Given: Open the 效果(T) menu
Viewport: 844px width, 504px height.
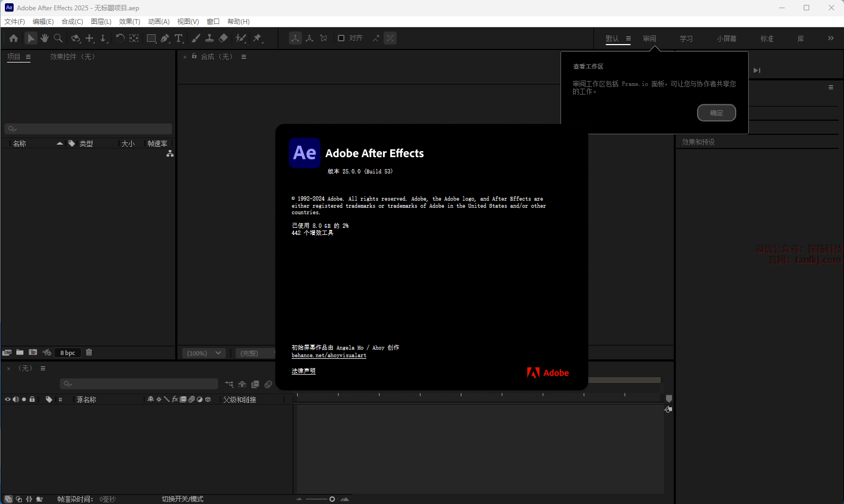Looking at the screenshot, I should pos(130,22).
